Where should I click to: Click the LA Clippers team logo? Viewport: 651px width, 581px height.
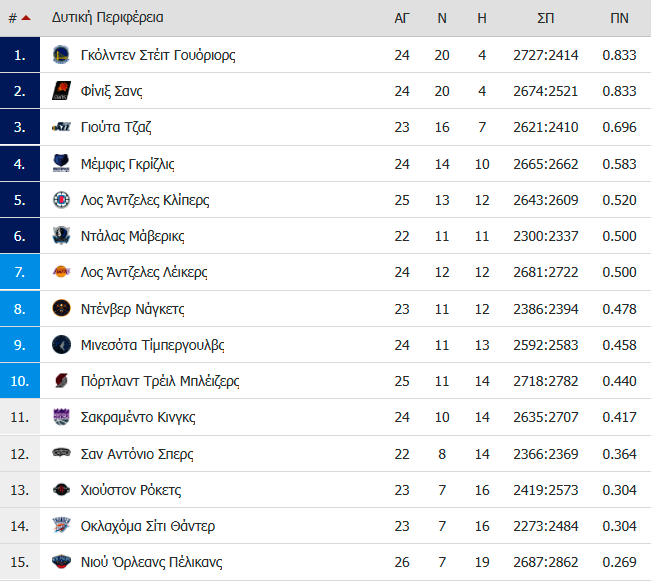coord(61,200)
